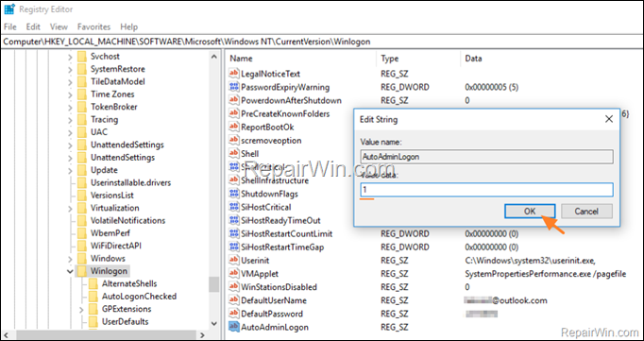Open the File menu
The width and height of the screenshot is (644, 341).
pos(9,26)
